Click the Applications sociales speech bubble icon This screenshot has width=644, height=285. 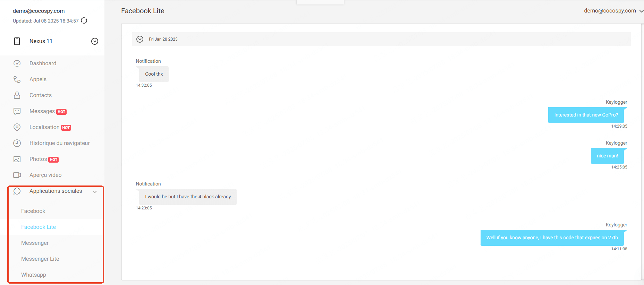coord(17,191)
